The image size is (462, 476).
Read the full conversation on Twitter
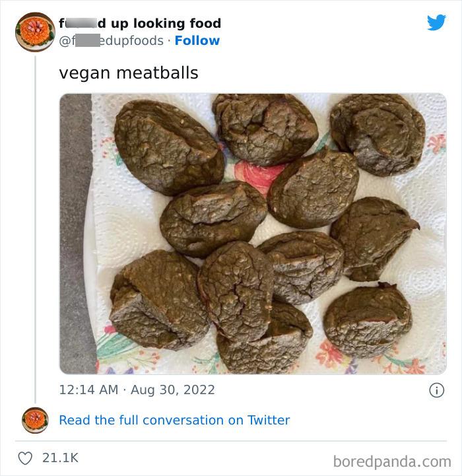pos(174,420)
